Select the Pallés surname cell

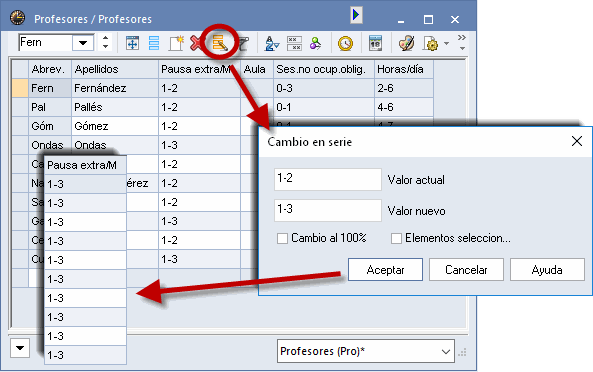[115, 107]
